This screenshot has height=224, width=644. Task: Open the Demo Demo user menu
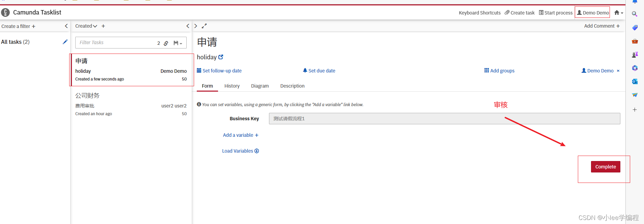click(x=593, y=13)
